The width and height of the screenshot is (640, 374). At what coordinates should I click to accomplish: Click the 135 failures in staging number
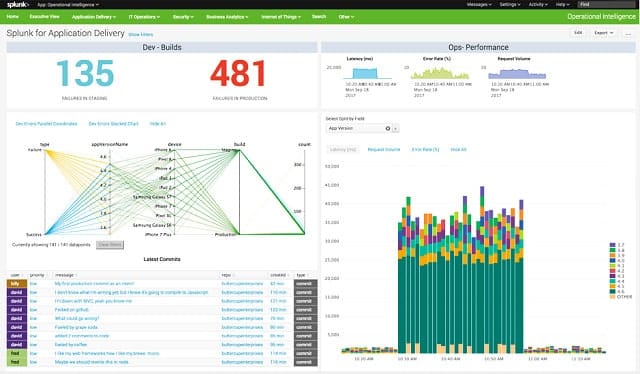click(x=85, y=74)
